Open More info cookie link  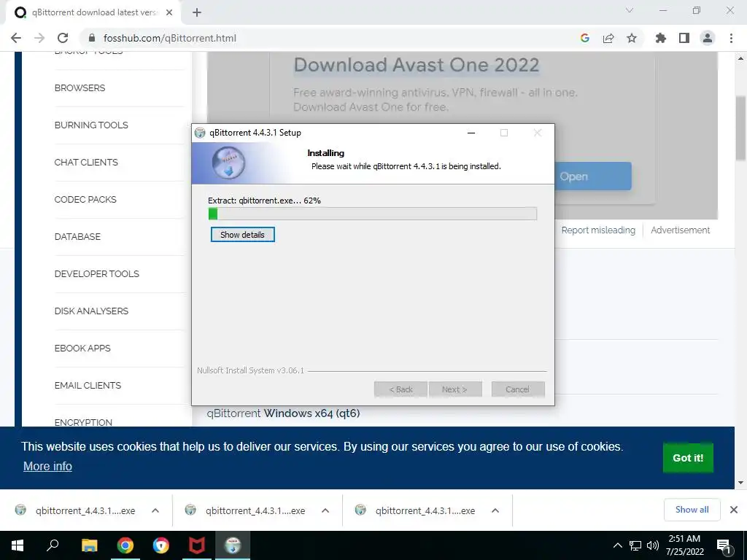[x=47, y=466]
